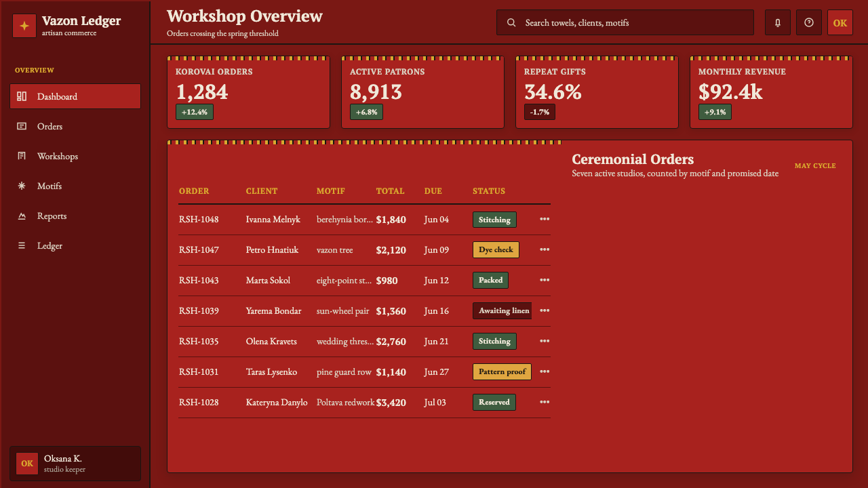The height and width of the screenshot is (488, 868).
Task: Select order ID RSH-1035
Action: coord(199,342)
